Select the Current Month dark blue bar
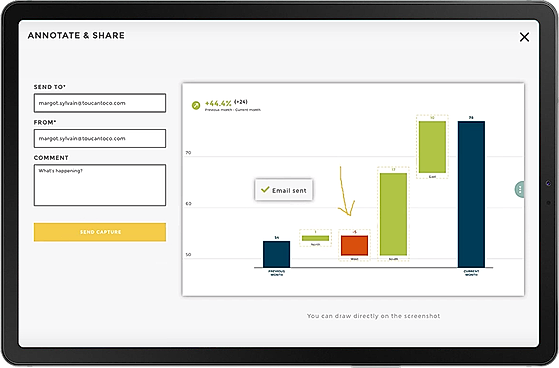The image size is (559, 368). point(471,194)
